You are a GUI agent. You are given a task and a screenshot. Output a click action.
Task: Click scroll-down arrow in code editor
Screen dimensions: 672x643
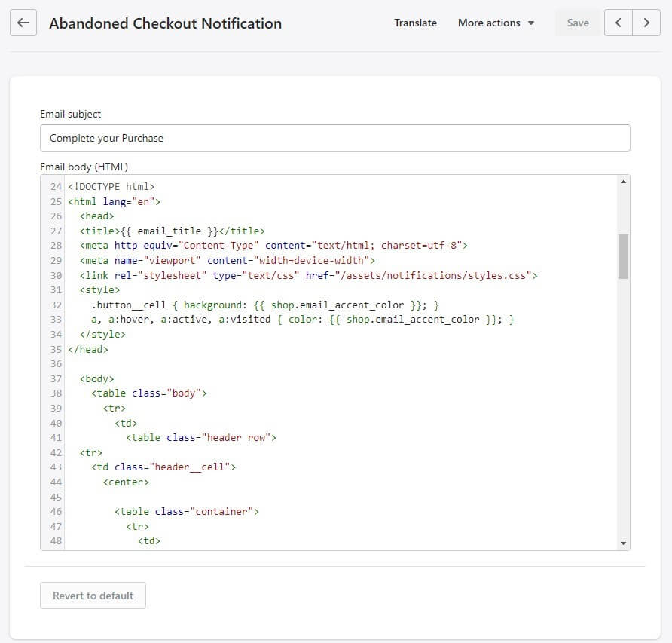coord(623,543)
